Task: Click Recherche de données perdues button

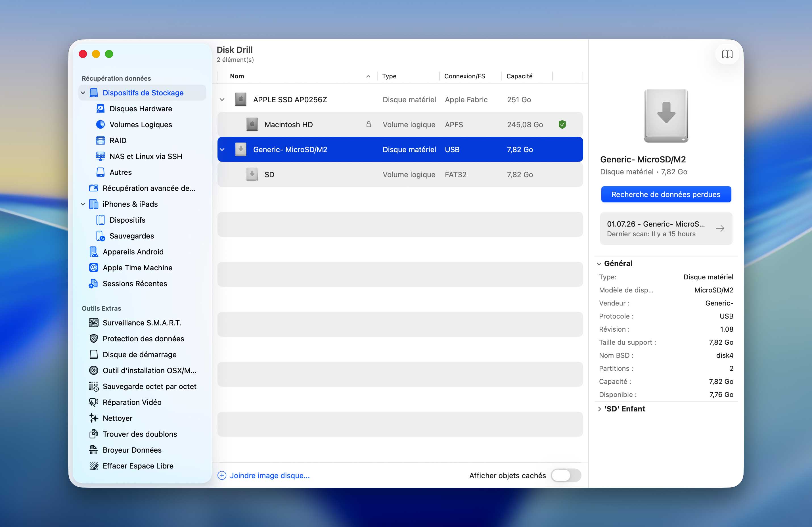Action: 665,195
